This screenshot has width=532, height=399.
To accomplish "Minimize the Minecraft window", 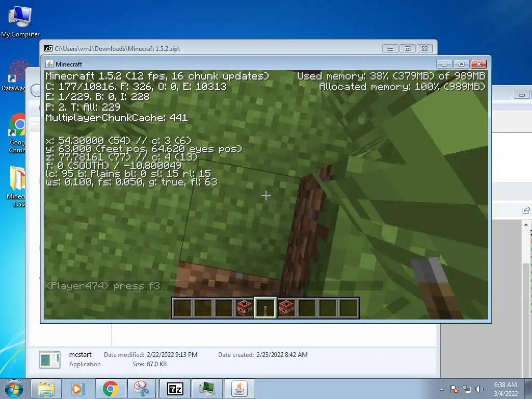I will pyautogui.click(x=444, y=64).
